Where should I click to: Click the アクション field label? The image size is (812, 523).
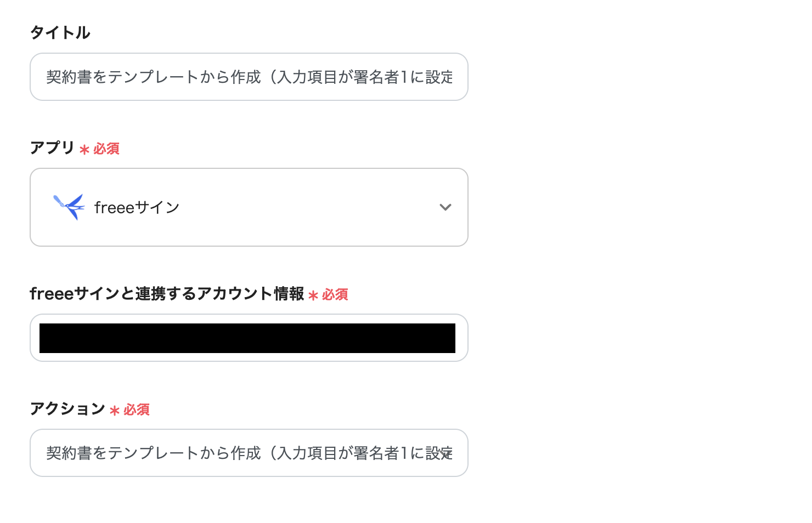(x=67, y=409)
